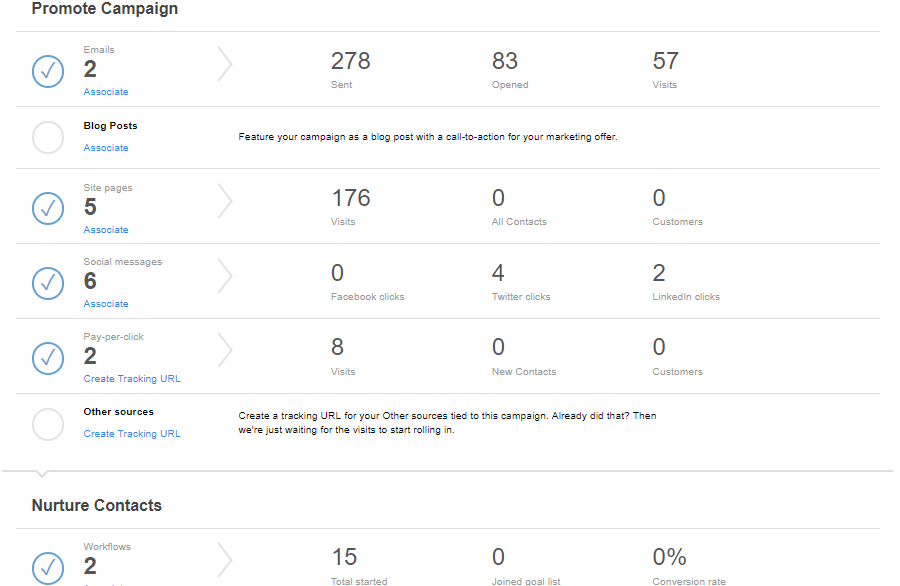Select the 278 Sent emails metric

350,69
